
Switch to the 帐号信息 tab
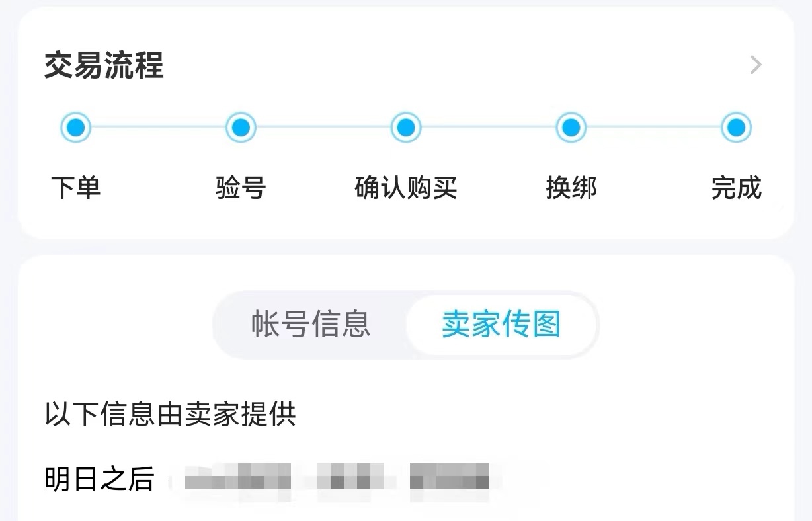(311, 325)
